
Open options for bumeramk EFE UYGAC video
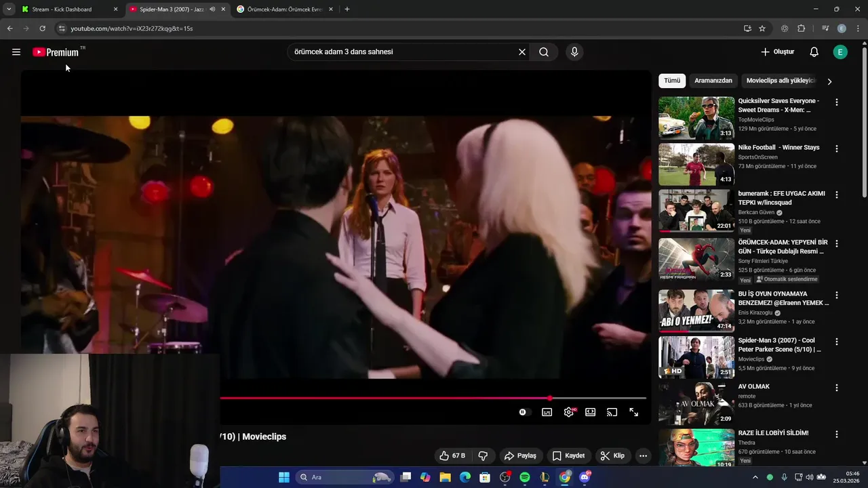836,195
